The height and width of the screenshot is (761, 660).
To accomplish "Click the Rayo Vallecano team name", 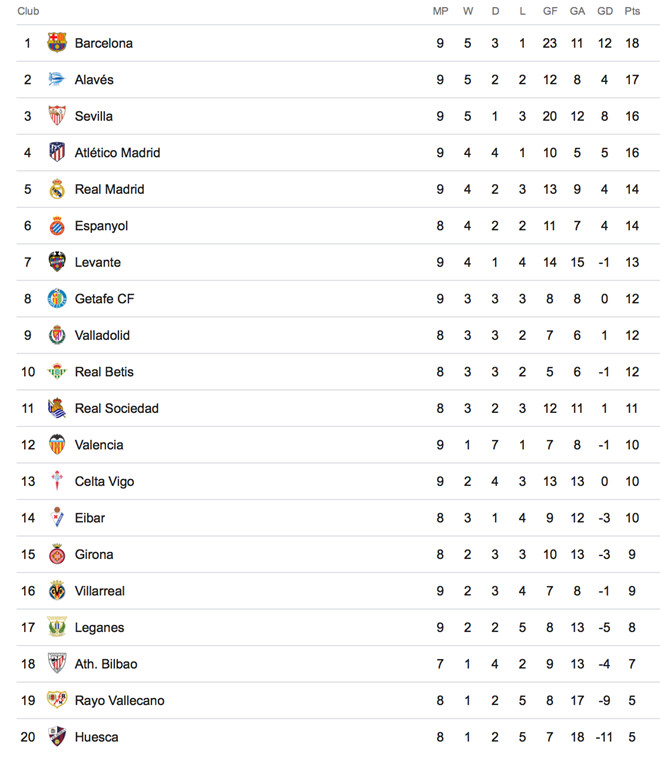I will tap(119, 700).
